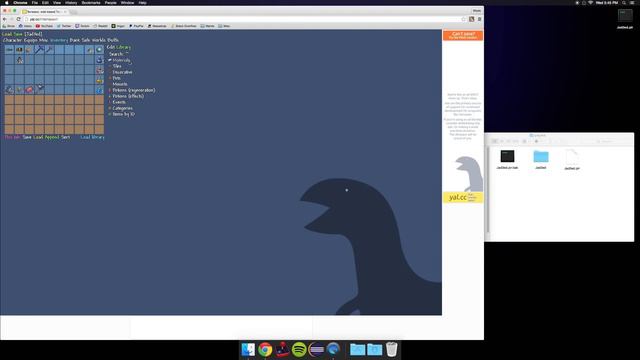Select the pickaxe item in inventory
Image resolution: width=640 pixels, height=360 pixels.
click(x=39, y=50)
